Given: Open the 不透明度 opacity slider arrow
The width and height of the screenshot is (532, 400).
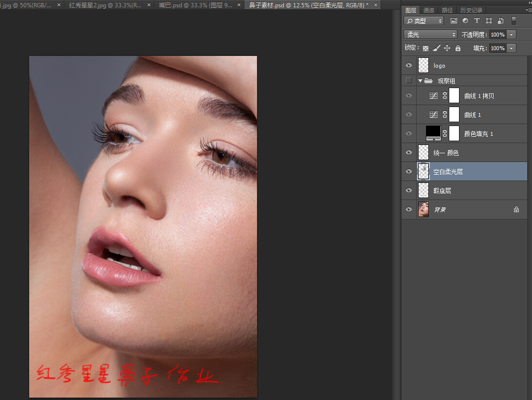Looking at the screenshot, I should pos(511,35).
